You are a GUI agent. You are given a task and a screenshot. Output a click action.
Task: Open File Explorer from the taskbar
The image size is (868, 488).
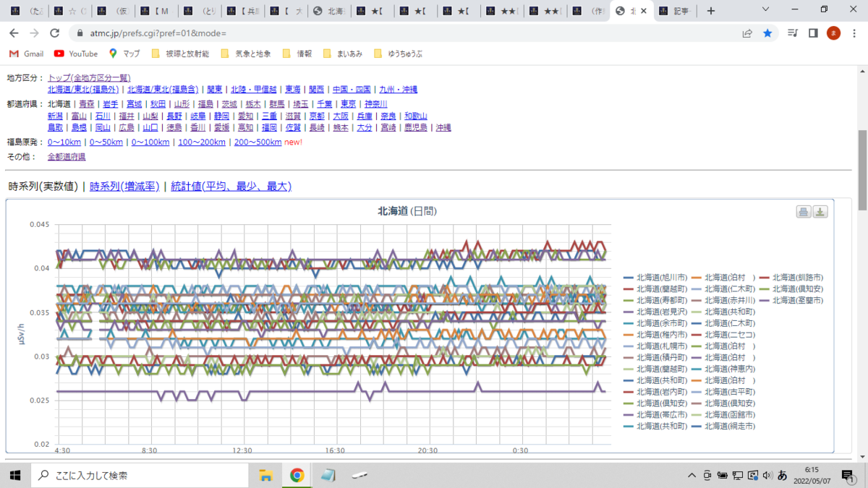pos(265,475)
